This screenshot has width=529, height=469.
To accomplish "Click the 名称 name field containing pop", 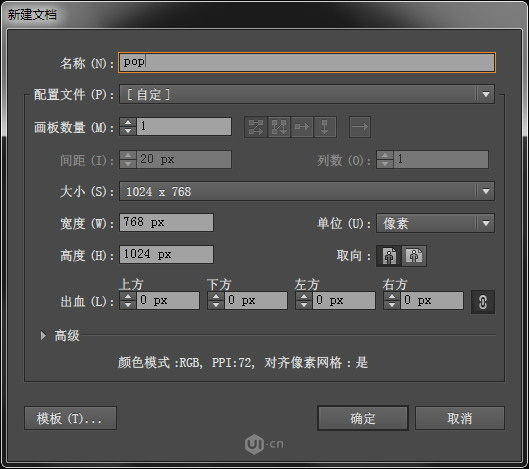I will click(307, 62).
